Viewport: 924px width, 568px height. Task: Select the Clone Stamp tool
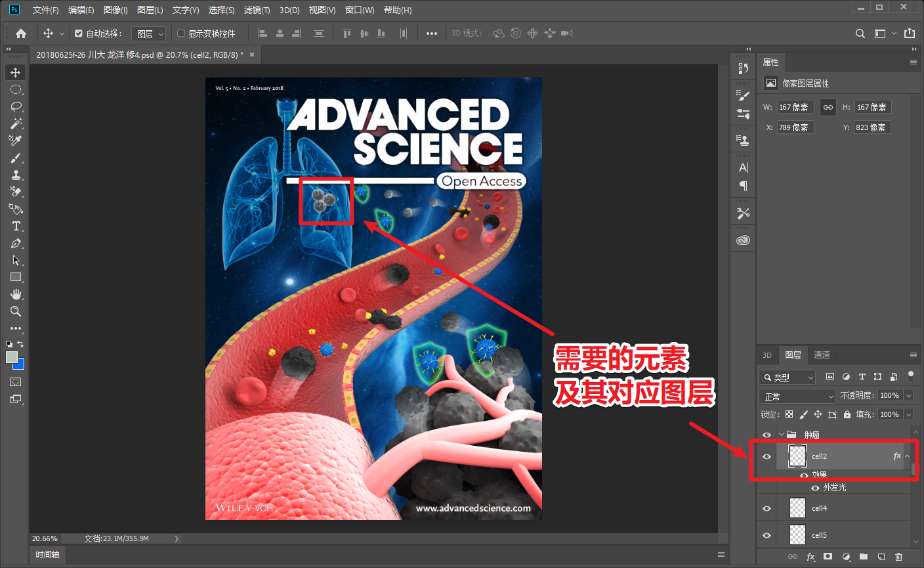click(16, 175)
